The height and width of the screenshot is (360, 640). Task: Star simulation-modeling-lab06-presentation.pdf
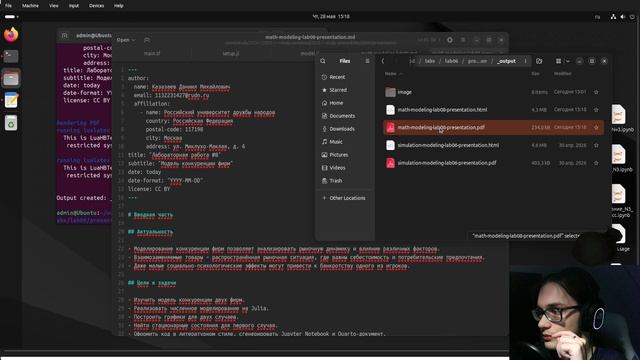click(x=596, y=163)
